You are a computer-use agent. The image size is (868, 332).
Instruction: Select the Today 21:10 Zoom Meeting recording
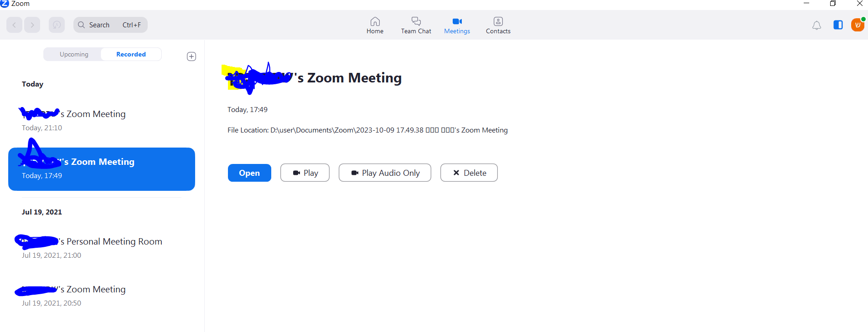pyautogui.click(x=102, y=120)
